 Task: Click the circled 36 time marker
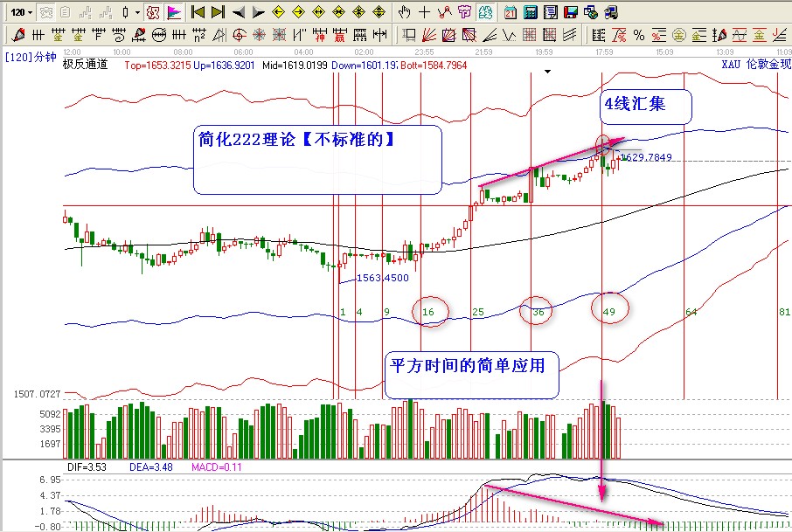(x=538, y=312)
